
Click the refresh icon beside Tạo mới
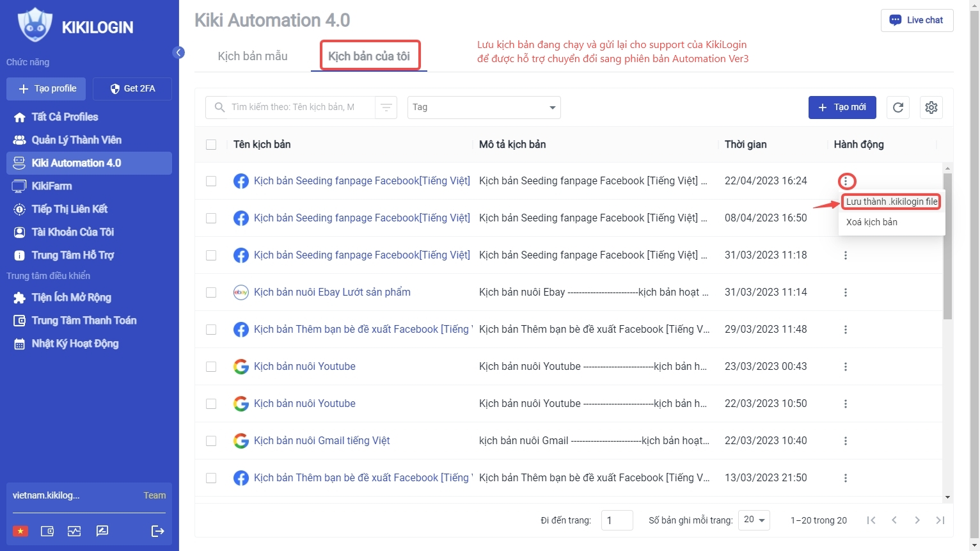(x=898, y=108)
